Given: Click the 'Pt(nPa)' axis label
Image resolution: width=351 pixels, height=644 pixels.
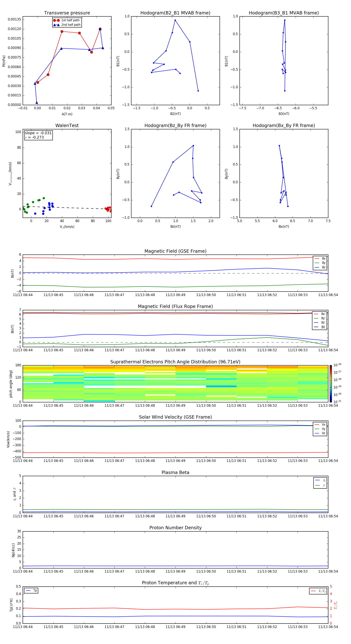Looking at the screenshot, I should coord(4,61).
